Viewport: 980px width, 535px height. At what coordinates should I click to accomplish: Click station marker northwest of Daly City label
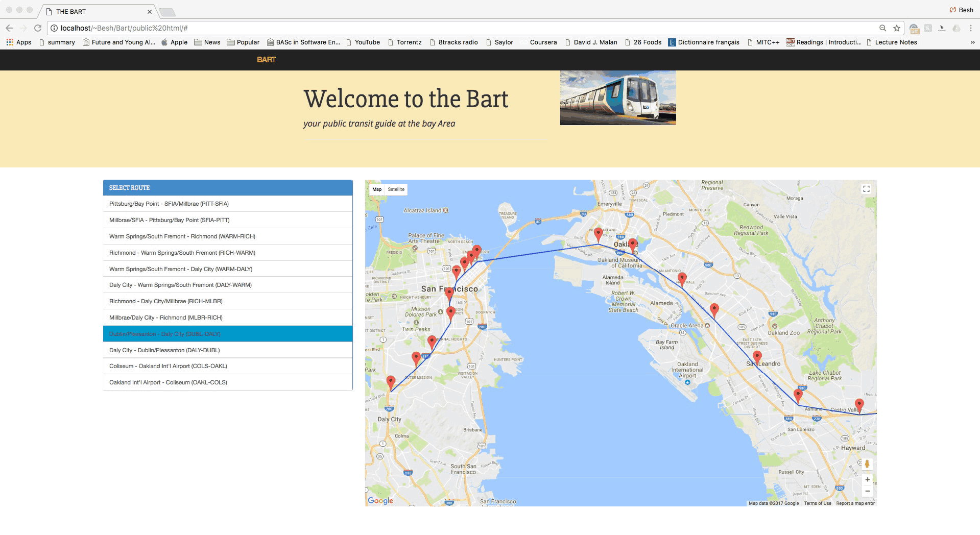point(391,382)
